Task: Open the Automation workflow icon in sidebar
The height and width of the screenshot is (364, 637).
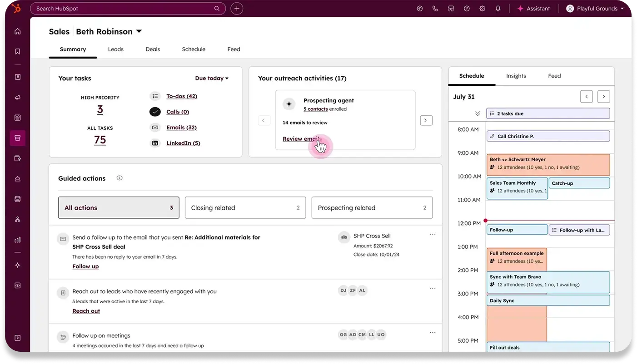Action: 18,220
